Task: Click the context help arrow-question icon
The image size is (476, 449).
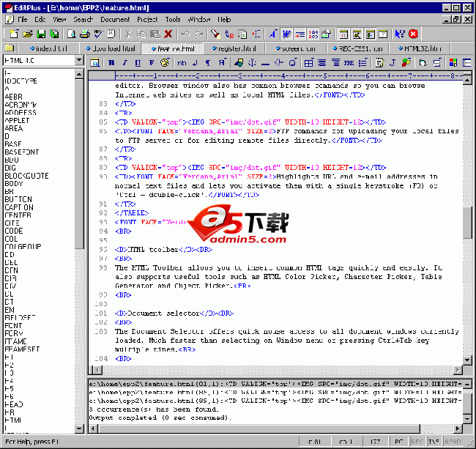Action: (x=400, y=34)
